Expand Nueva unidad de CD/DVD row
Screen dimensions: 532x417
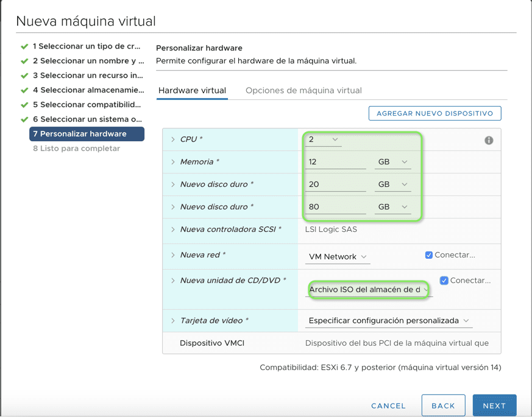pos(172,281)
